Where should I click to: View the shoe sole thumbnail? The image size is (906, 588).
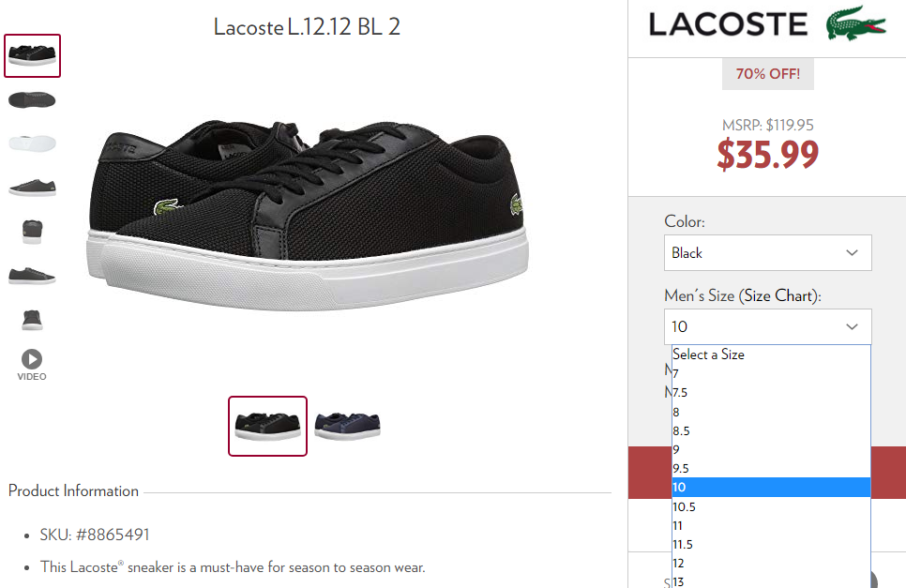coord(32,100)
